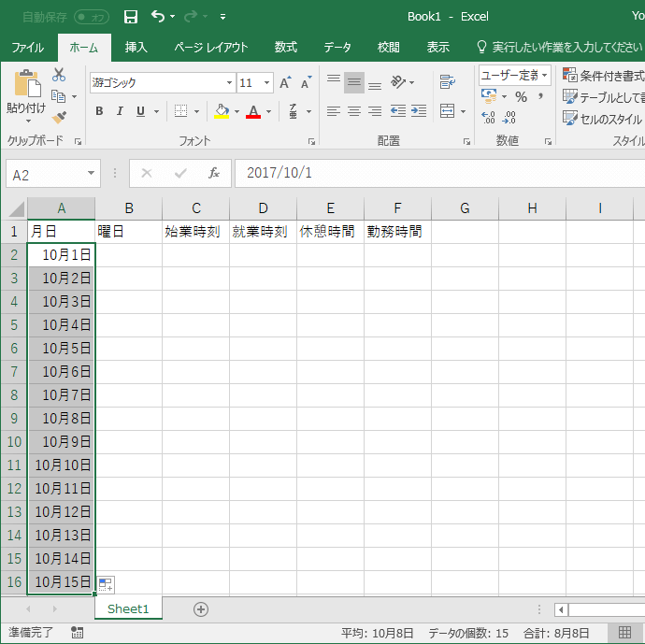Expand the Name Box dropdown arrow
The image size is (645, 644).
pyautogui.click(x=92, y=173)
